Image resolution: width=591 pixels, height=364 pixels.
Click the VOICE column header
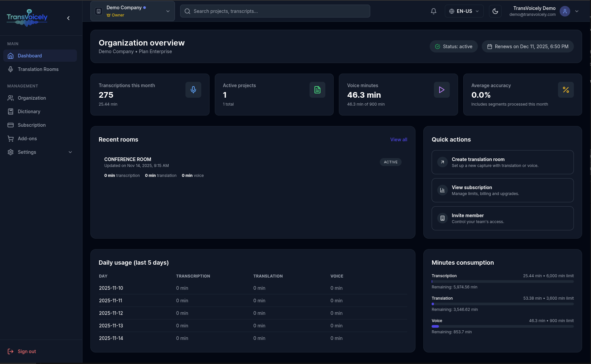tap(337, 276)
